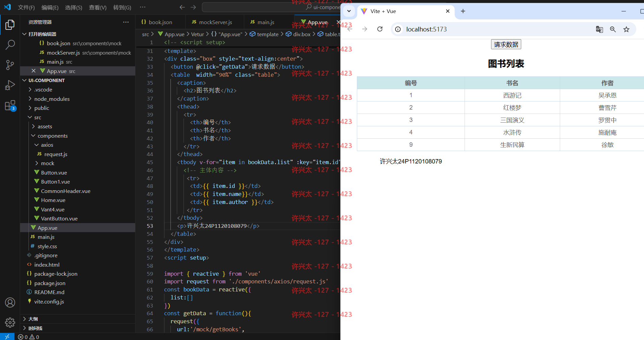
Task: Click the 红楼梦 table cell
Action: (512, 108)
